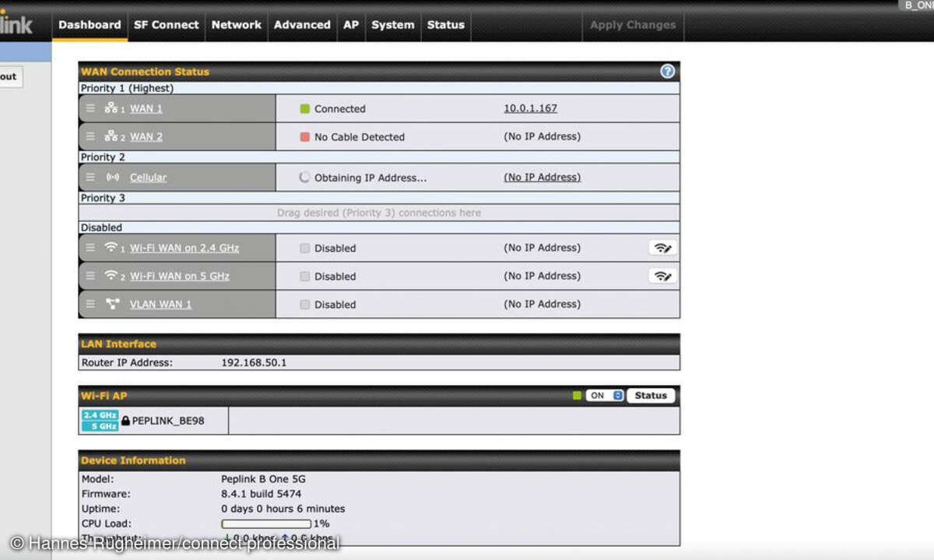Viewport: 934px width, 560px height.
Task: Click the WAN 2 ethernet port icon
Action: click(x=111, y=136)
